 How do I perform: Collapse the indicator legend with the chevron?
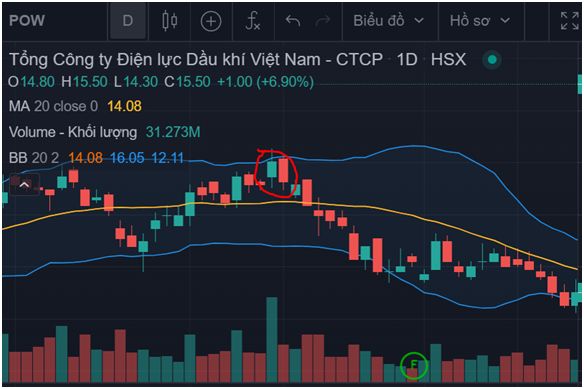click(x=25, y=184)
